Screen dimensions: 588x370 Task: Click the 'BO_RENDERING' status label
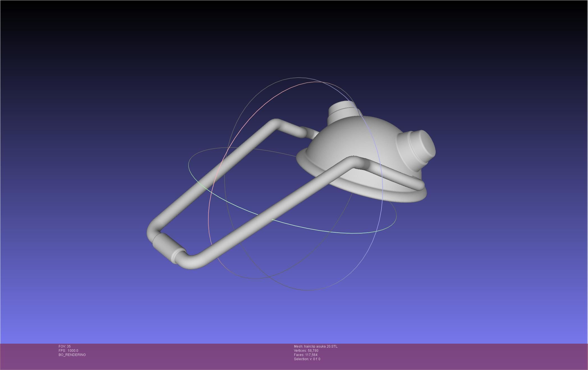click(72, 355)
